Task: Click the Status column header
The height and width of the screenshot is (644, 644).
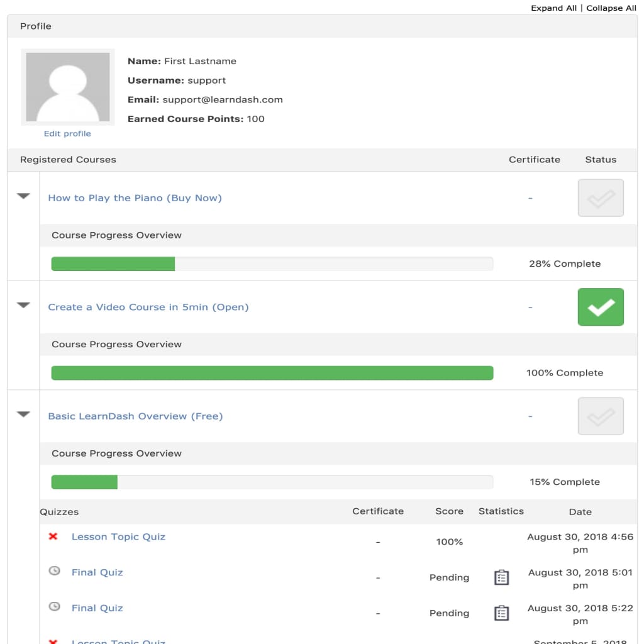Action: pos(601,159)
